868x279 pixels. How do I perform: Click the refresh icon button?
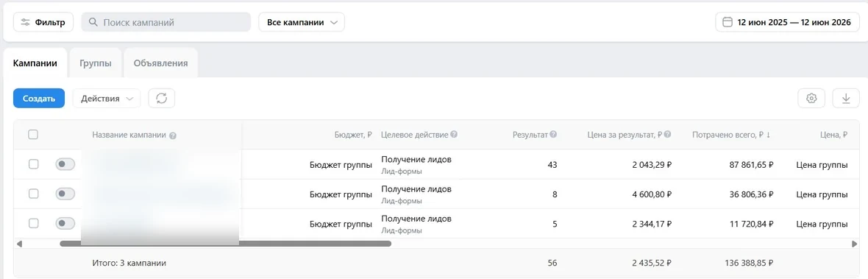[162, 99]
